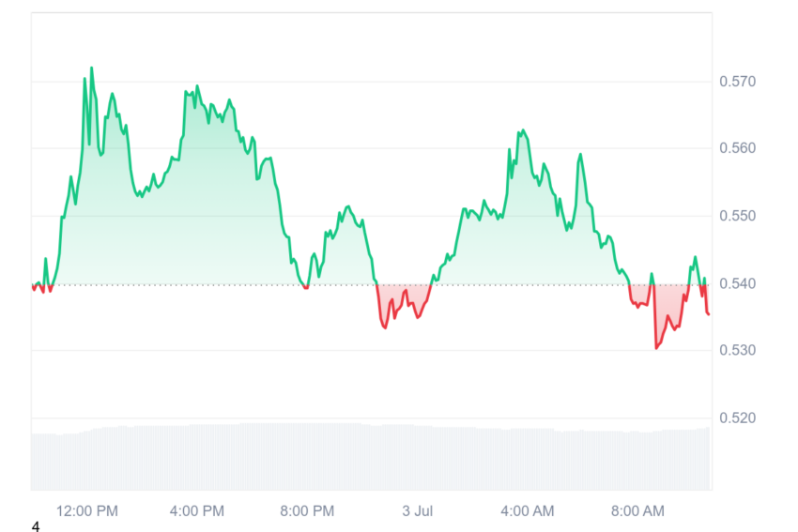The height and width of the screenshot is (532, 798).
Task: Click the 0.530 price axis label
Action: tap(737, 350)
